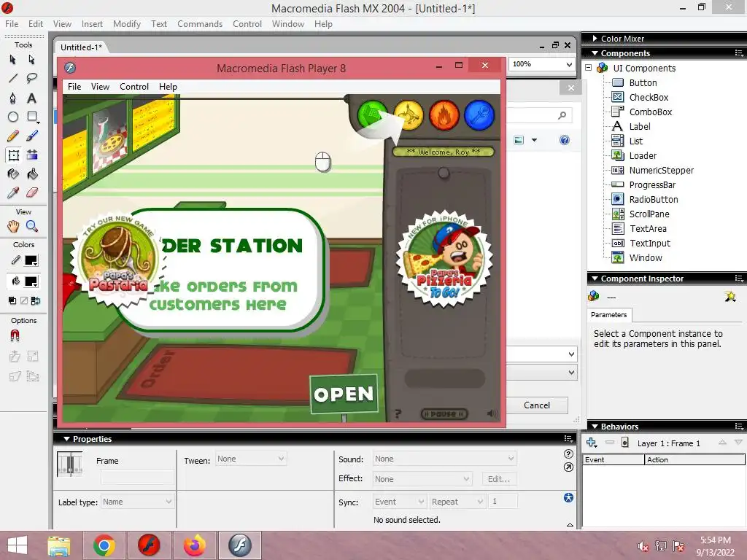Click the game help question mark

coord(398,413)
